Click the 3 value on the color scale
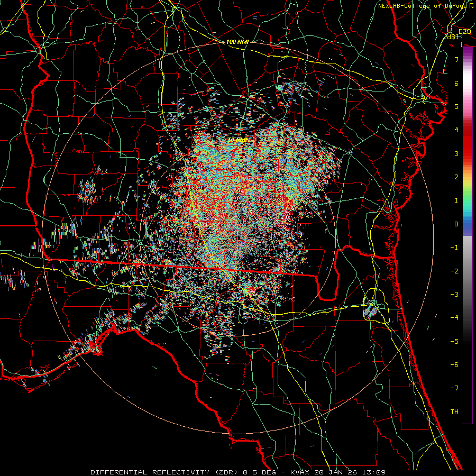 (x=456, y=153)
